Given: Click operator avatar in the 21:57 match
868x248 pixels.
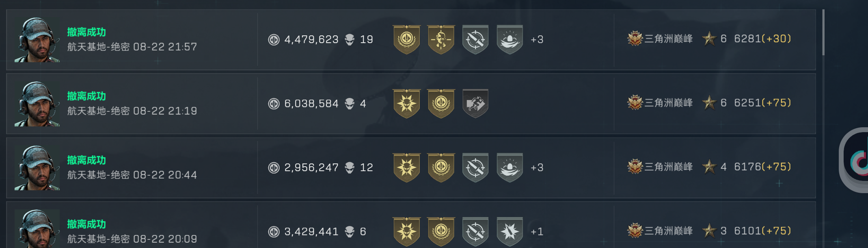Looking at the screenshot, I should (37, 39).
